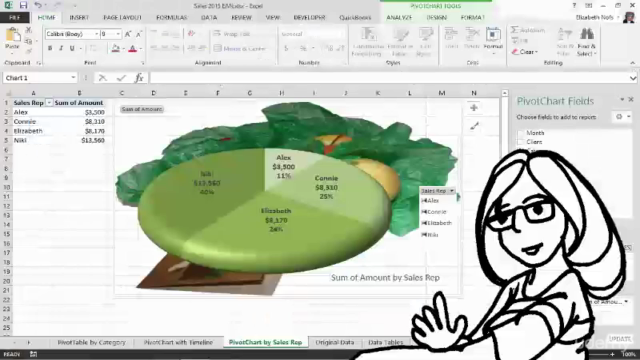Image resolution: width=640 pixels, height=360 pixels.
Task: Switch to the PAGE LAYOUT ribbon tab
Action: (x=122, y=18)
